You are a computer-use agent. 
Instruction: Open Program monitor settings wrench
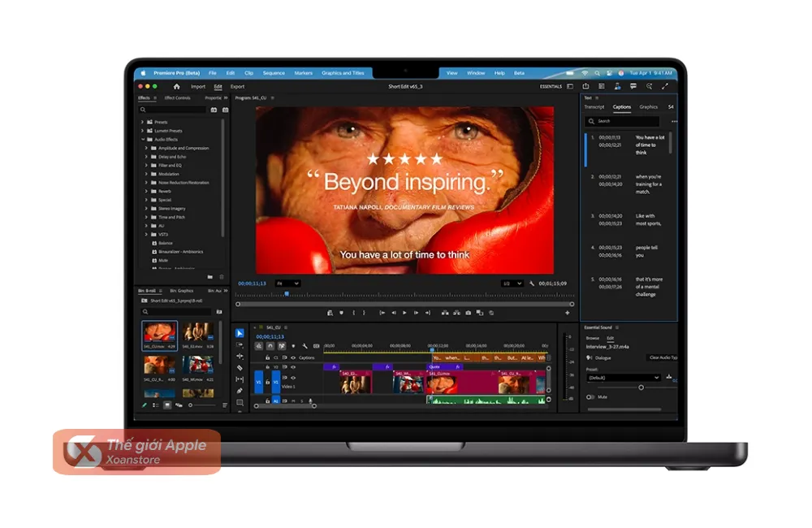(x=532, y=283)
